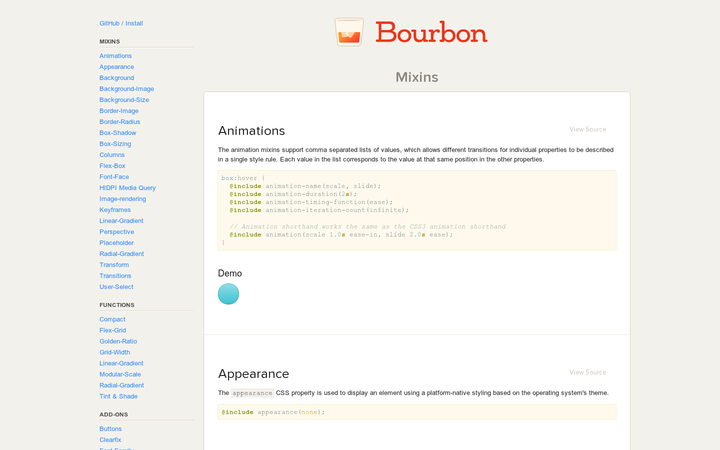Viewport: 720px width, 450px height.
Task: Select Linear-Gradient under Functions
Action: 121,363
